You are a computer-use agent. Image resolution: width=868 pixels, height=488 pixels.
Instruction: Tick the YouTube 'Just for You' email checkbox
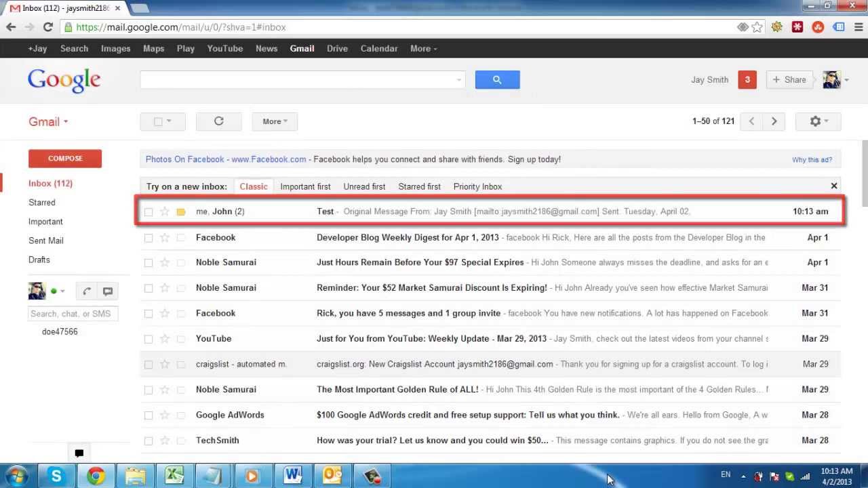149,339
